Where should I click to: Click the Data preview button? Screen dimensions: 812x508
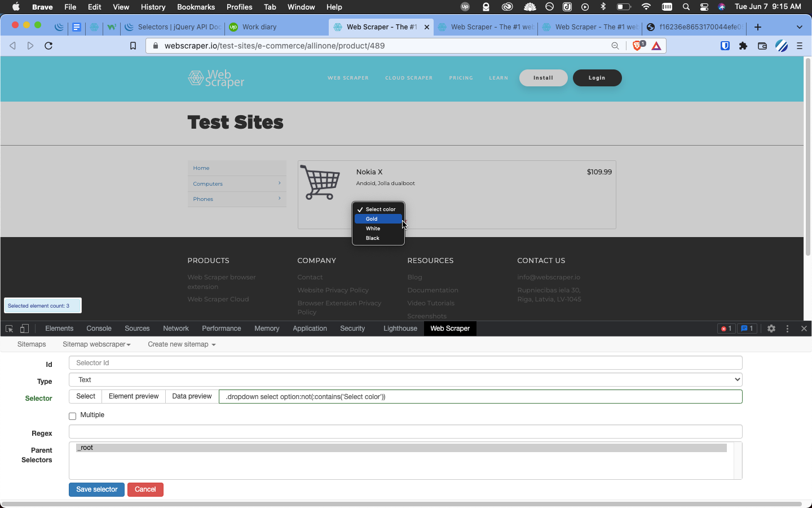[191, 396]
